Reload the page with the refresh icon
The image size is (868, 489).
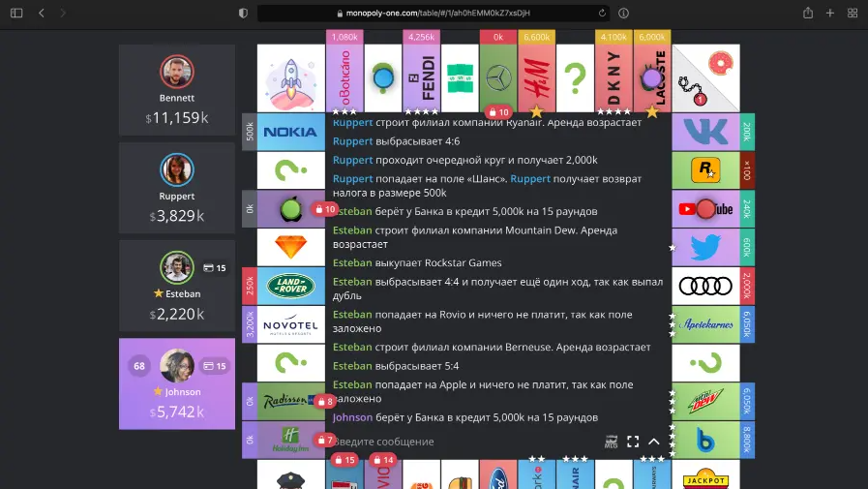(x=602, y=13)
